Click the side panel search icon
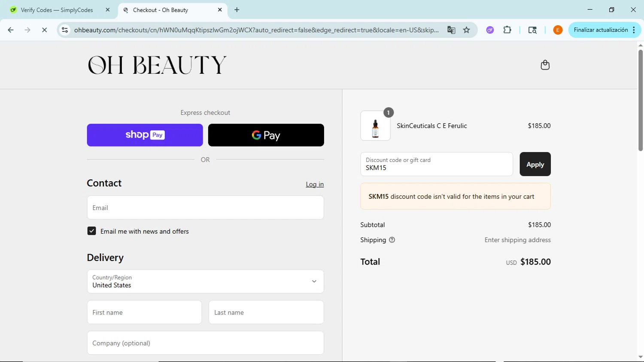644x362 pixels. (x=532, y=30)
